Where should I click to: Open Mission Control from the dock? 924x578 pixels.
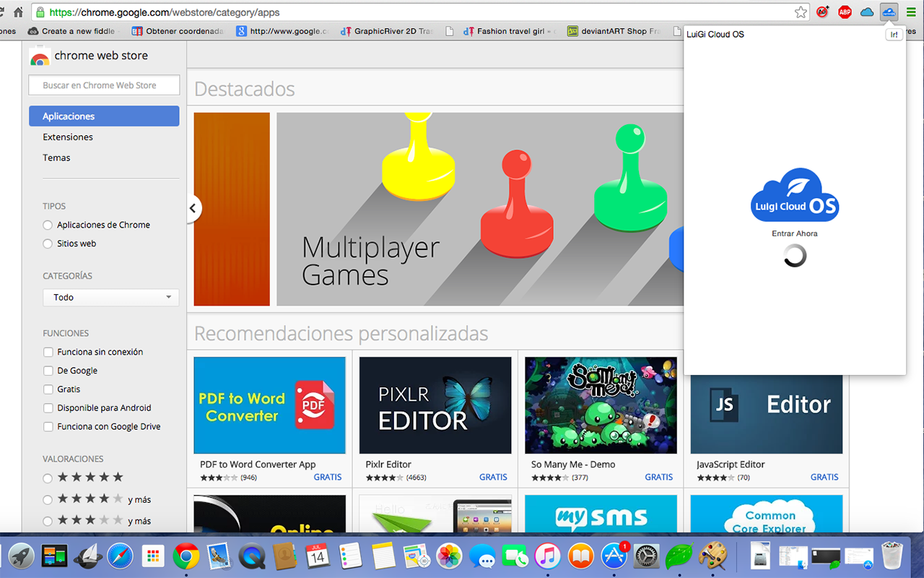54,556
